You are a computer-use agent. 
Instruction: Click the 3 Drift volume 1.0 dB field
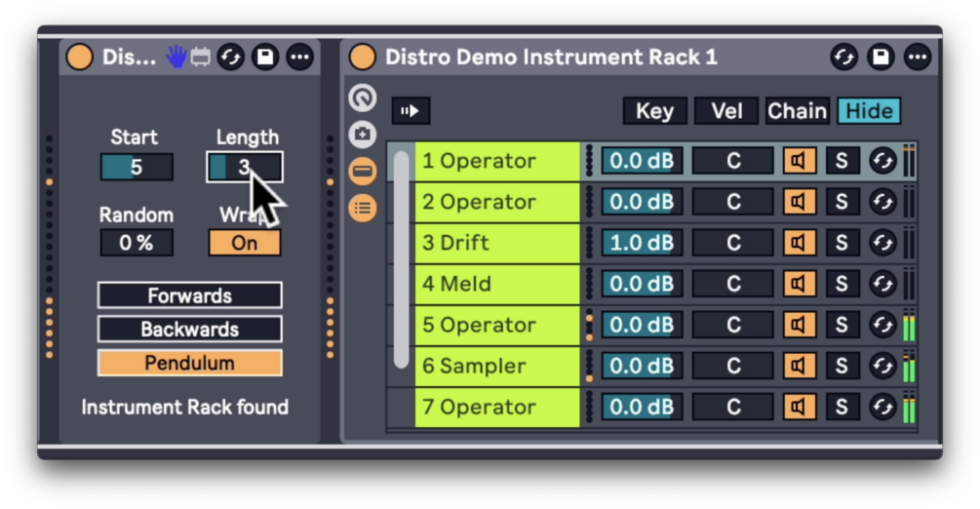tap(642, 243)
